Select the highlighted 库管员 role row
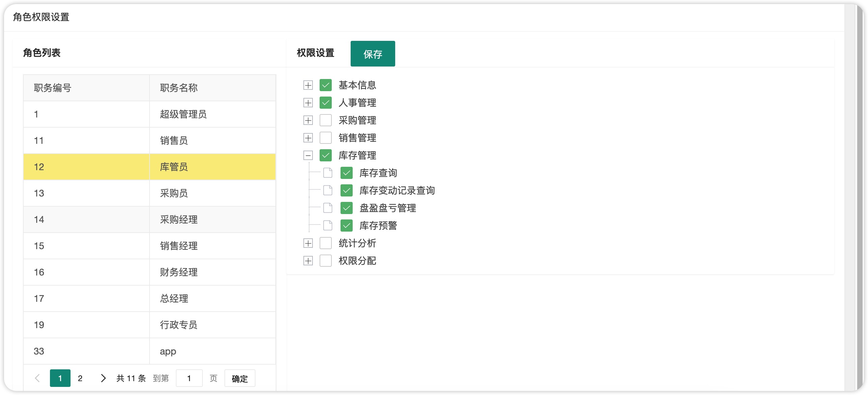Image resolution: width=868 pixels, height=395 pixels. 150,167
